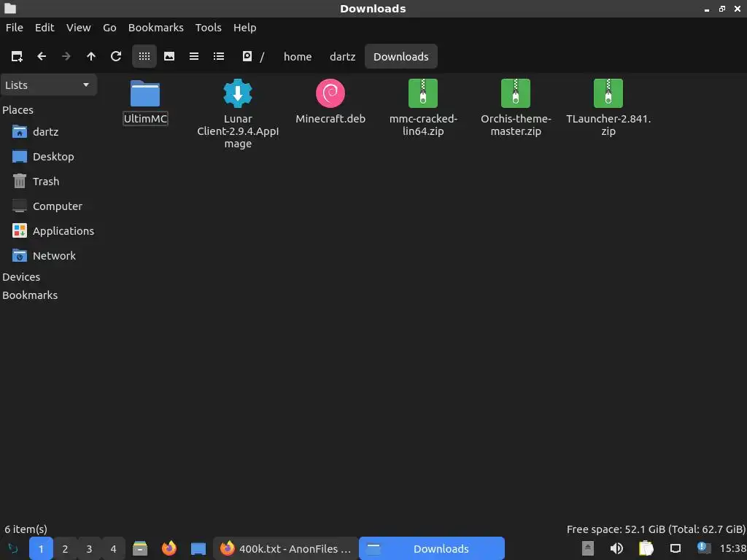The image size is (747, 560).
Task: Open the Help menu
Action: click(245, 28)
